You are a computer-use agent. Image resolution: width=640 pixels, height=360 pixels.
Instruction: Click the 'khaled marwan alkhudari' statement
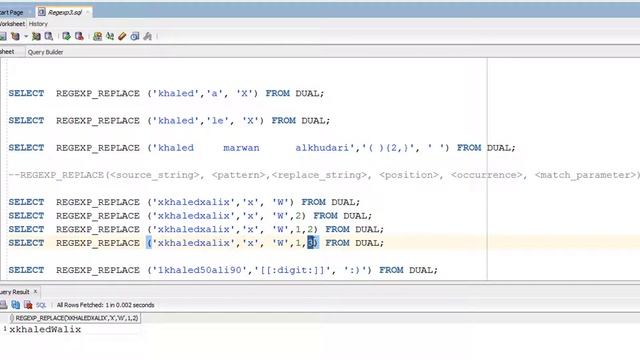click(x=262, y=148)
